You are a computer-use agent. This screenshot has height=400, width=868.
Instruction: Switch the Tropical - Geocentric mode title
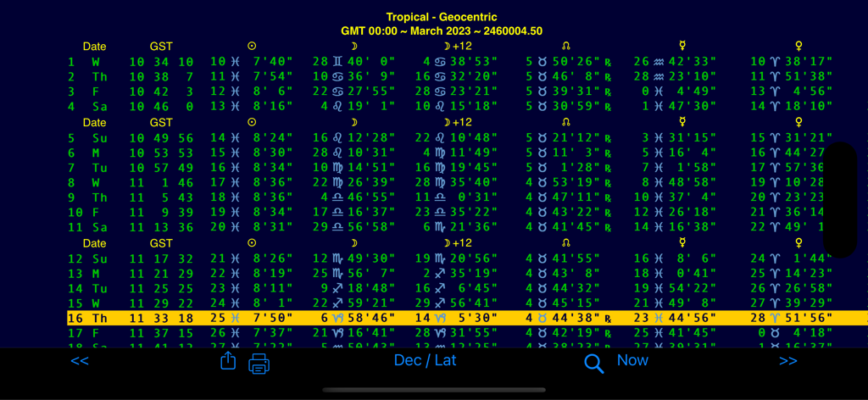tap(441, 17)
